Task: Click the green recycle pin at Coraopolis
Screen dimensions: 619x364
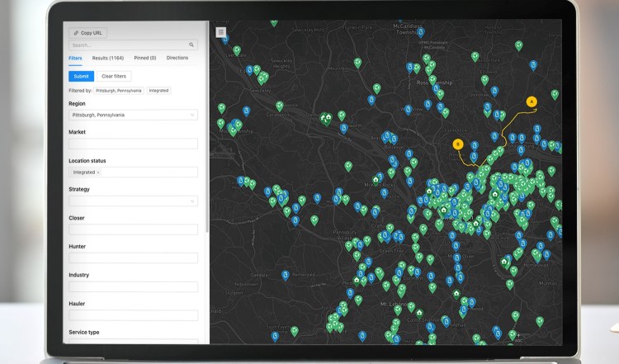Action: (280, 106)
